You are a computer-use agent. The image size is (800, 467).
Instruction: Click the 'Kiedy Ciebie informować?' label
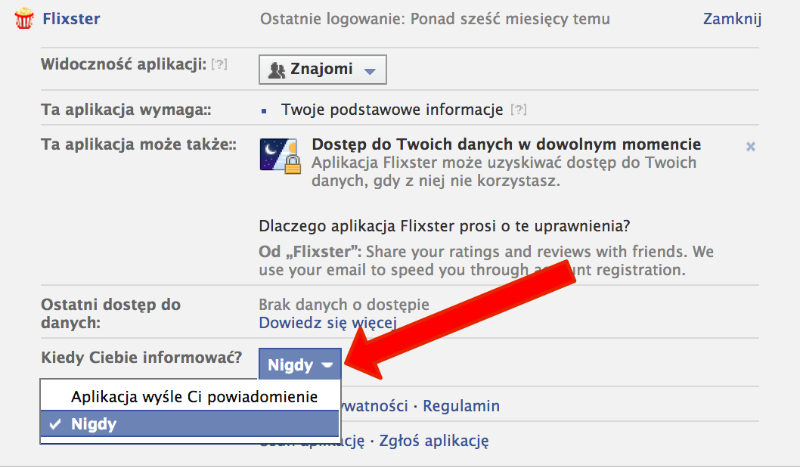[141, 357]
